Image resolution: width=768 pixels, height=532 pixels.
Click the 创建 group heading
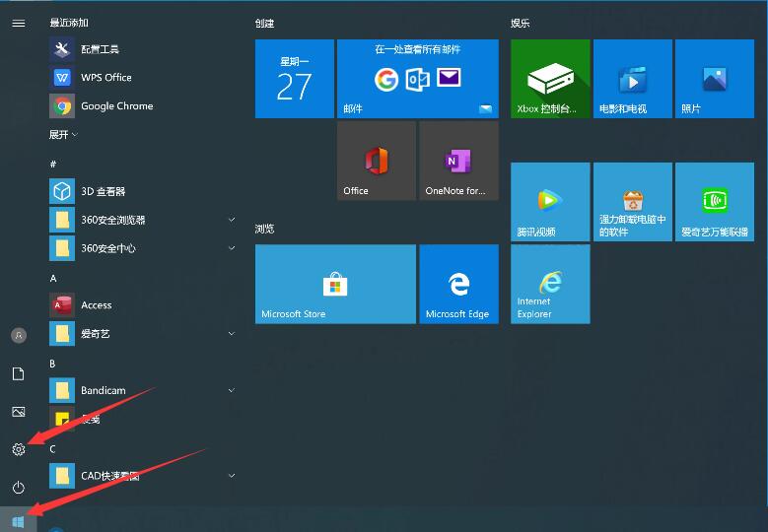click(x=264, y=23)
